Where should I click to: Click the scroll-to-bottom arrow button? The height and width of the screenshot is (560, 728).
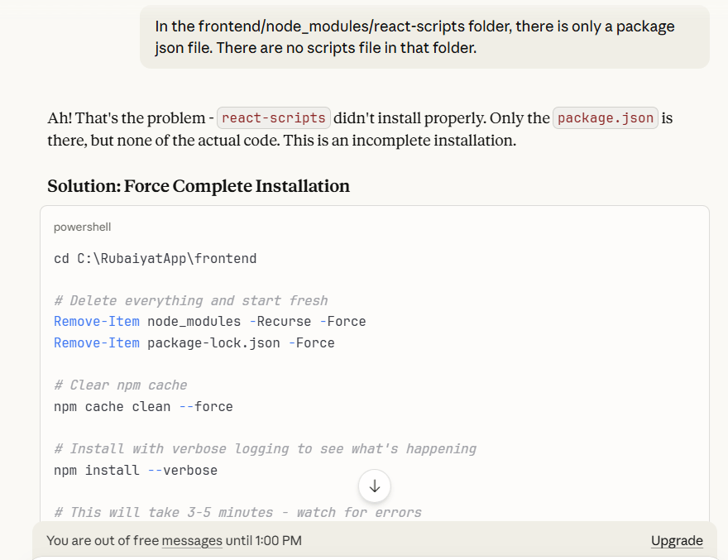(375, 486)
